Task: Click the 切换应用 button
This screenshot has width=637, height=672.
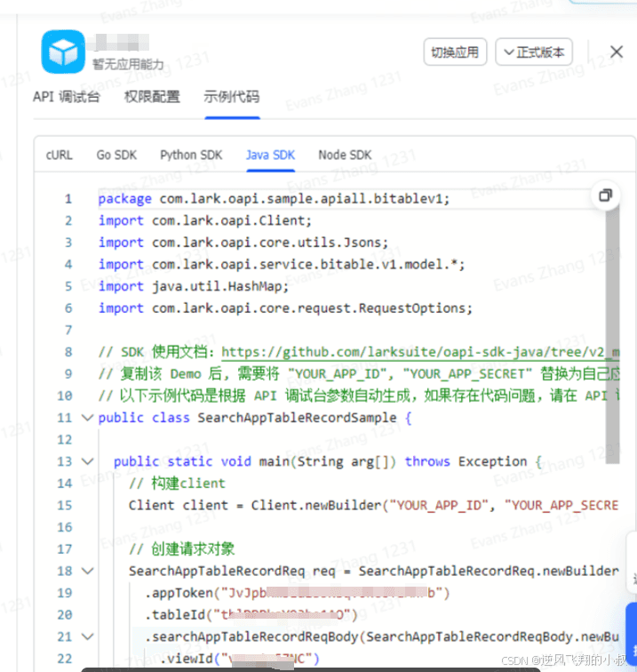Action: pos(455,52)
